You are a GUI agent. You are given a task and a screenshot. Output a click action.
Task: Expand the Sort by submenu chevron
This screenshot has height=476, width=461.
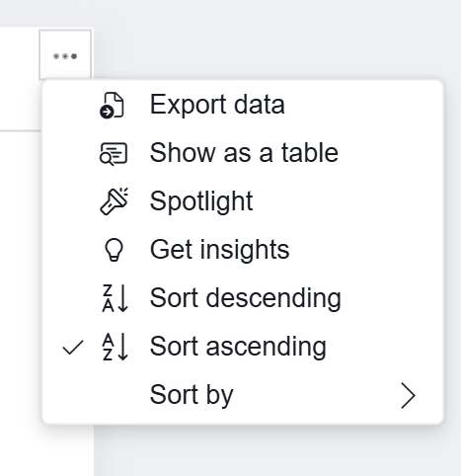point(408,395)
